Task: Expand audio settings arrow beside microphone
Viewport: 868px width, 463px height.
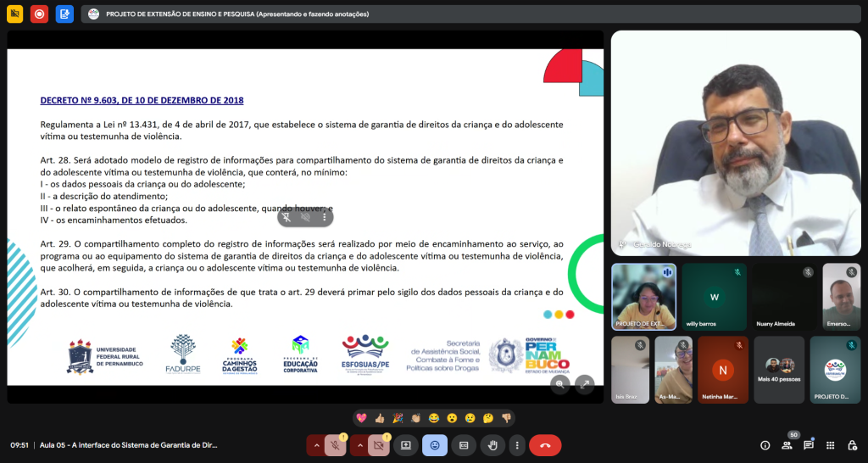Action: (316, 445)
